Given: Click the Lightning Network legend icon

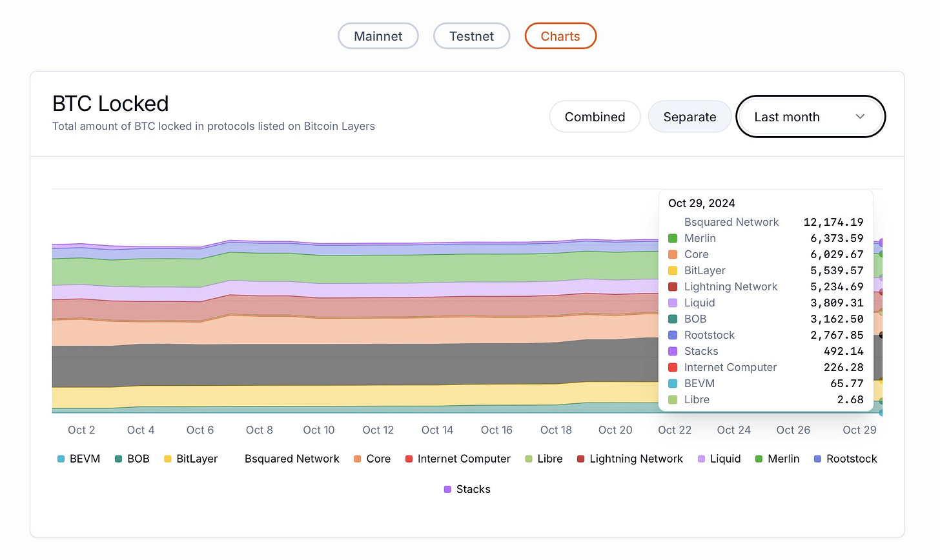Looking at the screenshot, I should click(581, 459).
